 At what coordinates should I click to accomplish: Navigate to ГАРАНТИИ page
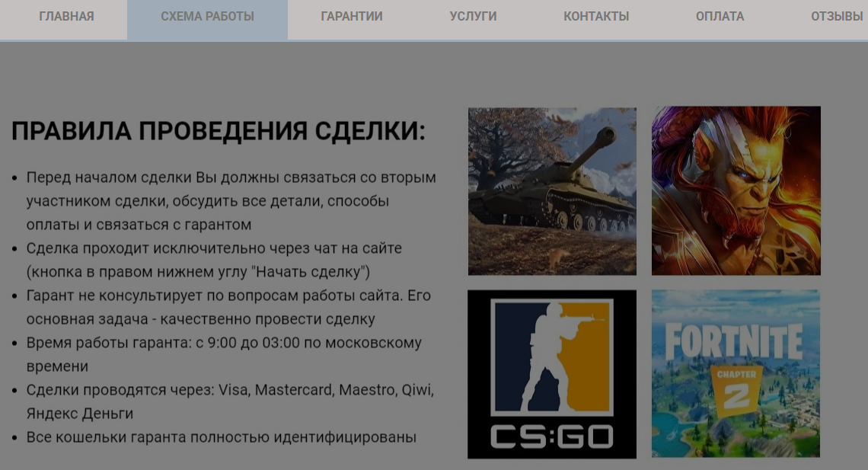coord(352,16)
